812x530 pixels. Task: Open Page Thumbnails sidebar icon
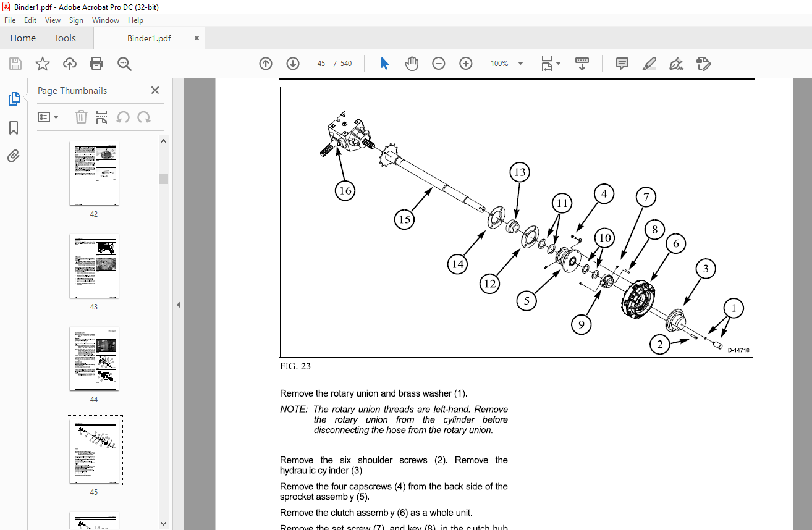(x=14, y=99)
